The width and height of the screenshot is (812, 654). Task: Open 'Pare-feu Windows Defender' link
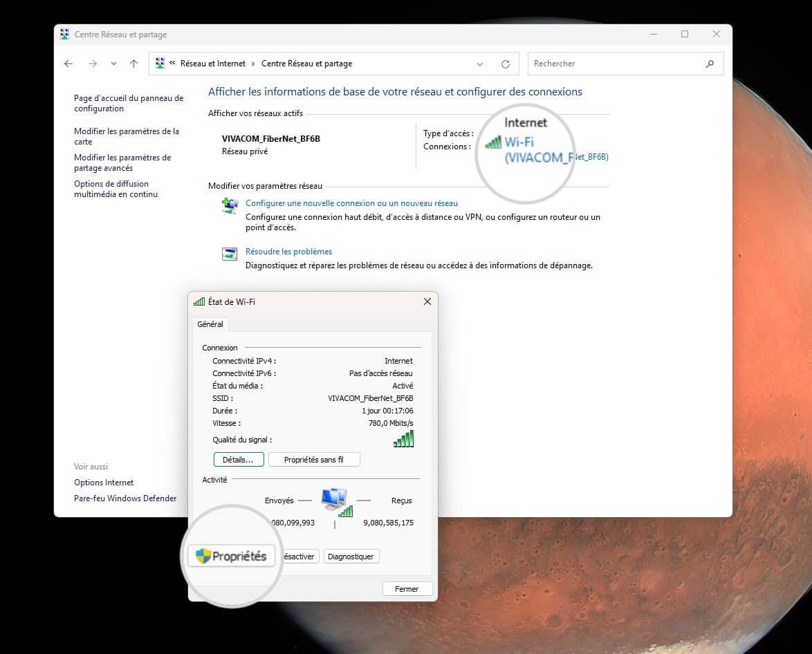125,498
